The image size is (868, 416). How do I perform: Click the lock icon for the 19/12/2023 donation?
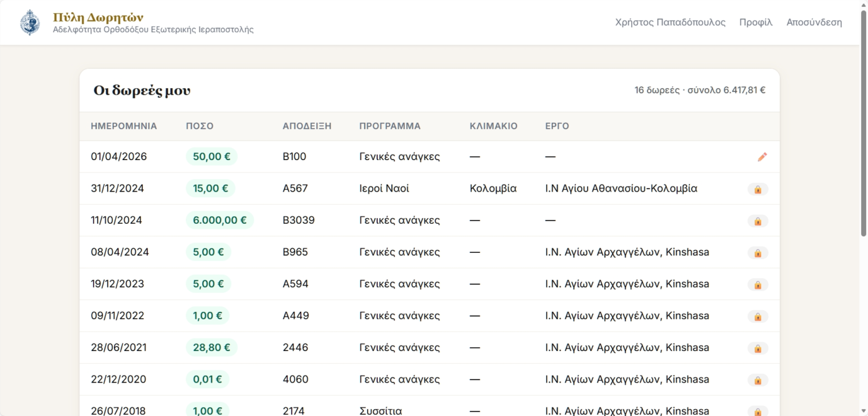[x=758, y=285]
